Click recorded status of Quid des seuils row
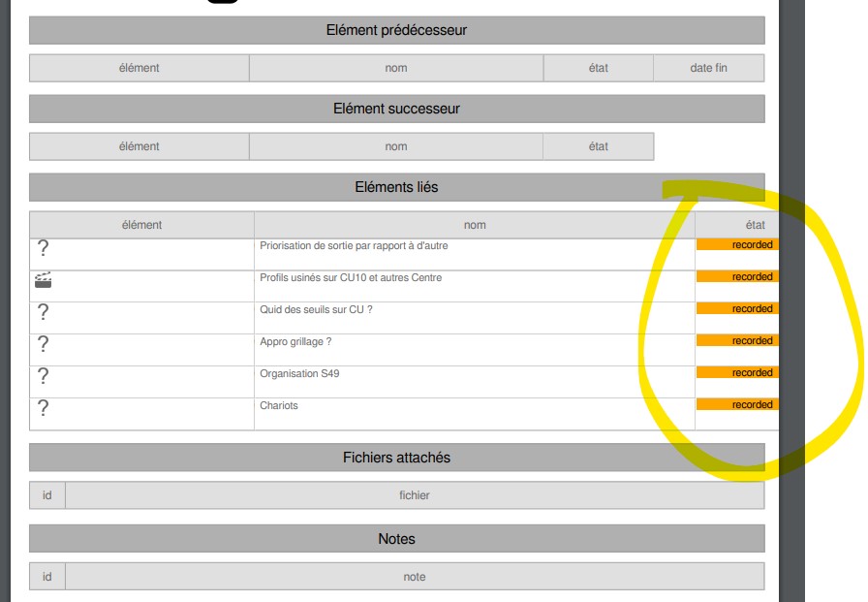The height and width of the screenshot is (602, 868). tap(737, 309)
